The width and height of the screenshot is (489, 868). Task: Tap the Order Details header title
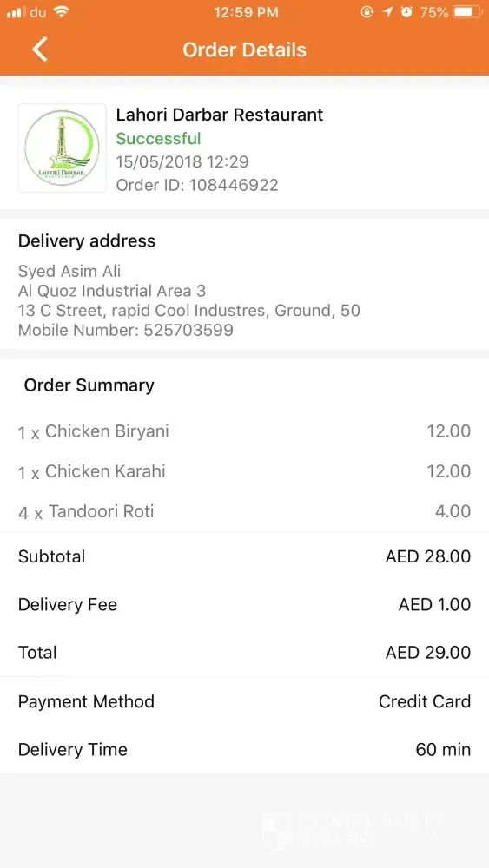(244, 49)
